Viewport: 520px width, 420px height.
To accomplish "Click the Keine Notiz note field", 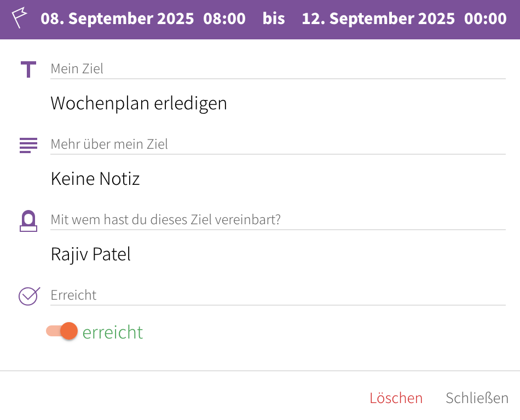I will (95, 179).
